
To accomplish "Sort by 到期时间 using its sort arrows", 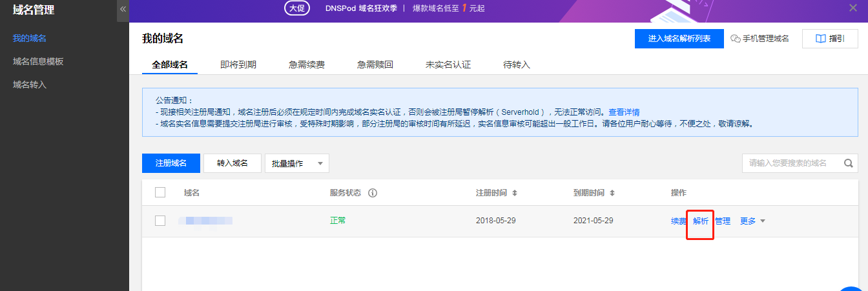I will [x=612, y=193].
